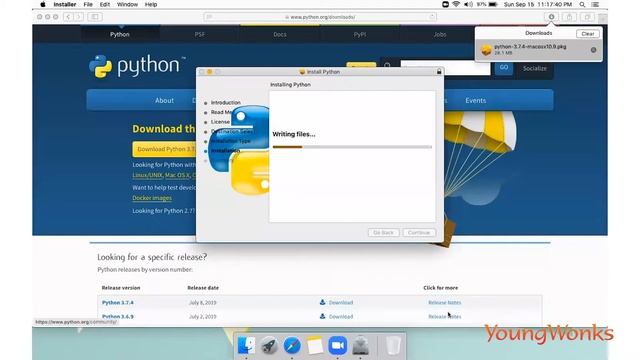The height and width of the screenshot is (360, 640).
Task: Open the Edit menu
Action: (x=105, y=4)
